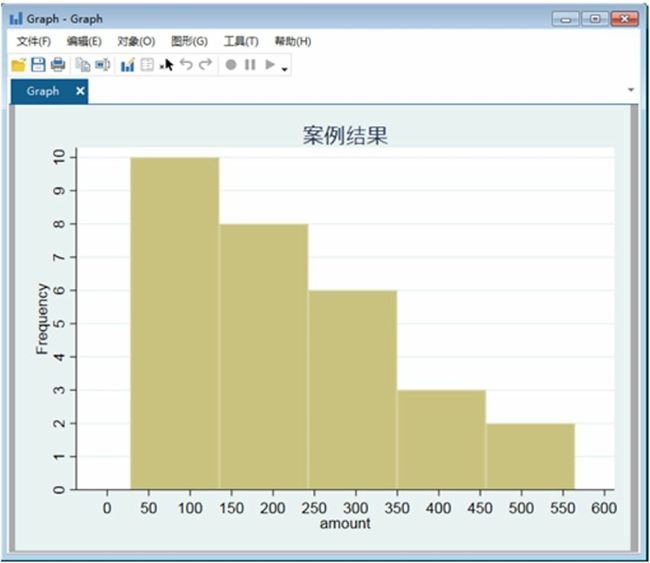Open the 工具(T) menu

click(x=241, y=41)
